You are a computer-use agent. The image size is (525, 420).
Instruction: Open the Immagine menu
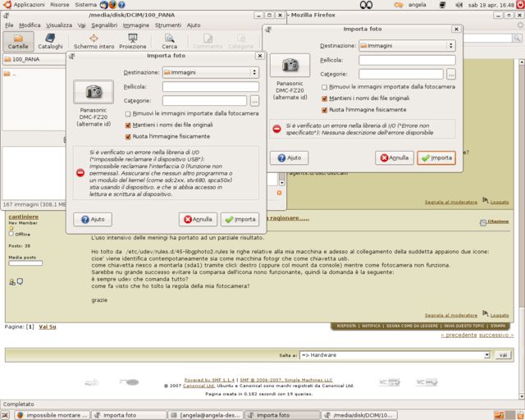pyautogui.click(x=136, y=25)
